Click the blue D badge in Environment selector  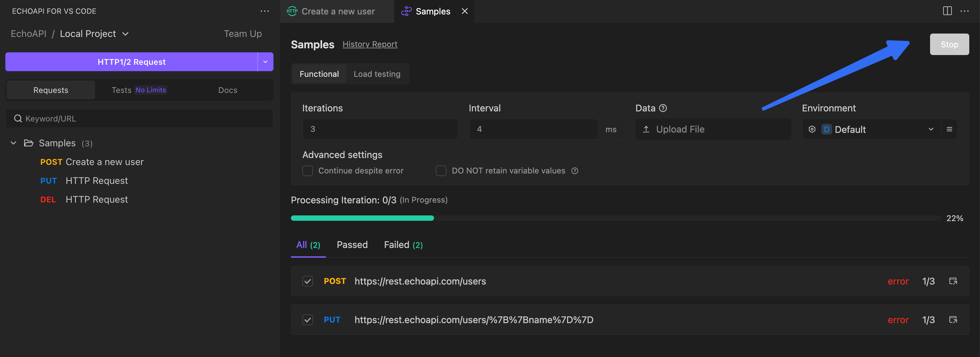[x=826, y=129]
